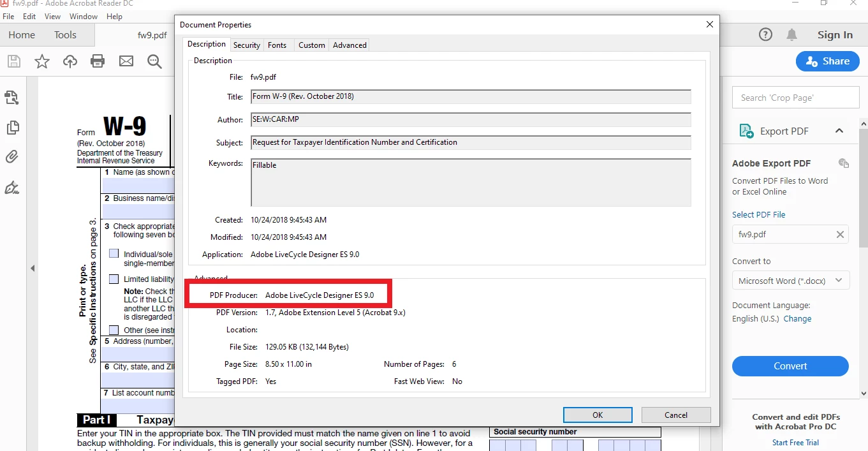Open the Microsoft Word format dropdown
The width and height of the screenshot is (868, 451).
pyautogui.click(x=790, y=281)
